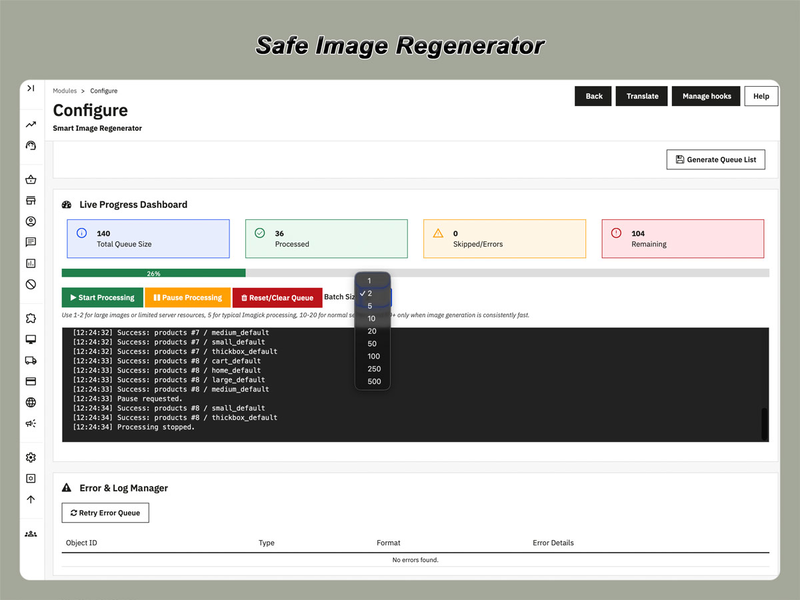Viewport: 800px width, 600px height.
Task: Pick batch size 20 from the list
Action: (373, 331)
